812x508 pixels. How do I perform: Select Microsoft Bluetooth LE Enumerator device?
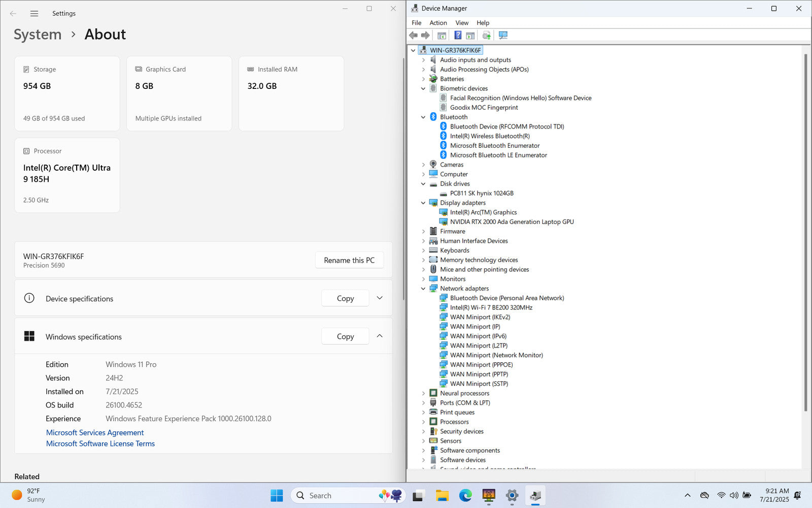(x=498, y=155)
